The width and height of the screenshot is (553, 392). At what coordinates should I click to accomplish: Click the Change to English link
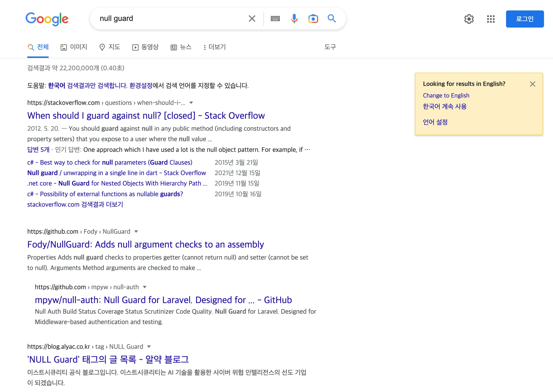pos(446,95)
